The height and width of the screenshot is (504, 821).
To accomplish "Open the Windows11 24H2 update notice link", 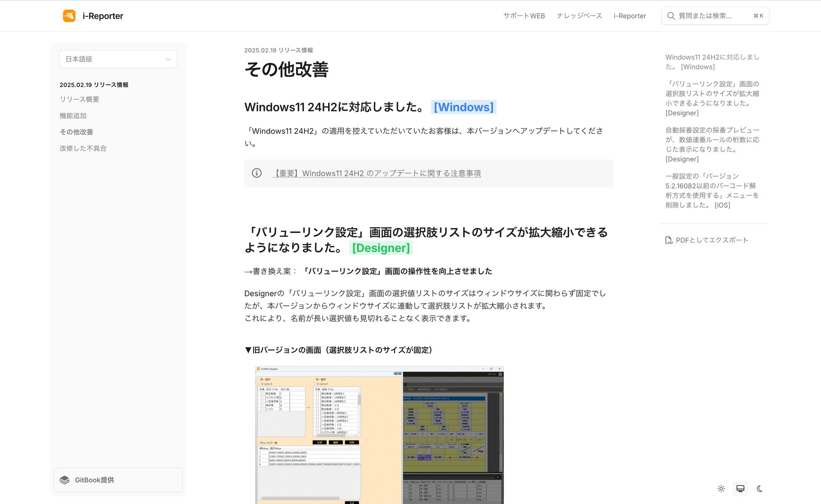I will tap(376, 173).
